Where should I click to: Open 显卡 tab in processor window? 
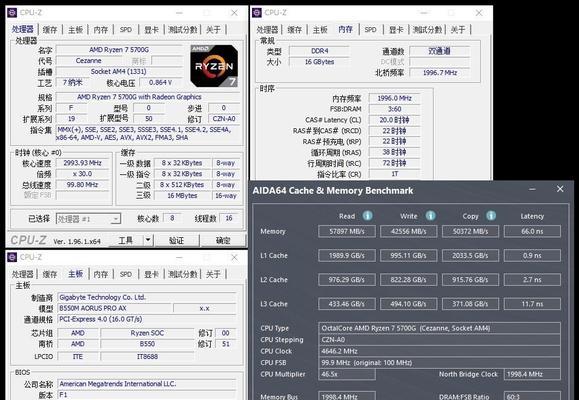pos(151,30)
